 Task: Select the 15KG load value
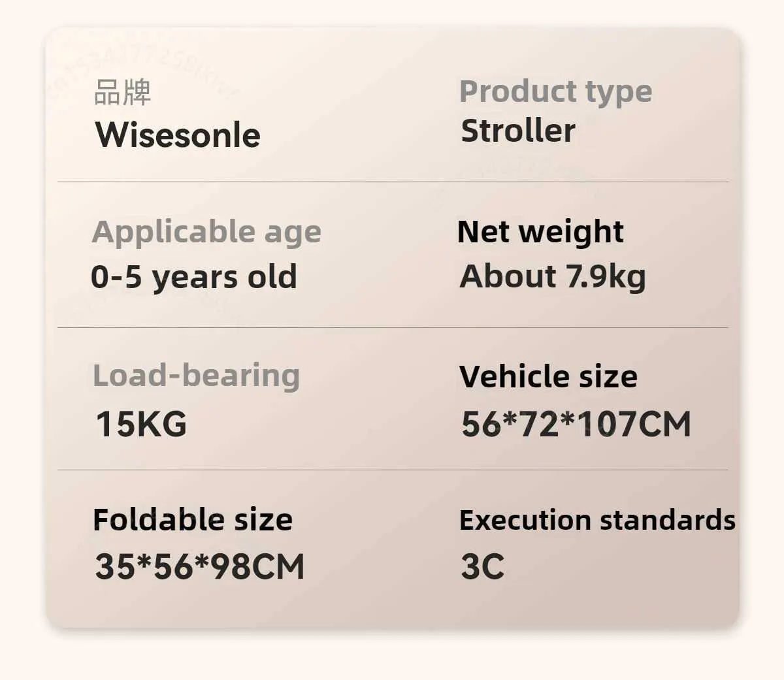[141, 423]
